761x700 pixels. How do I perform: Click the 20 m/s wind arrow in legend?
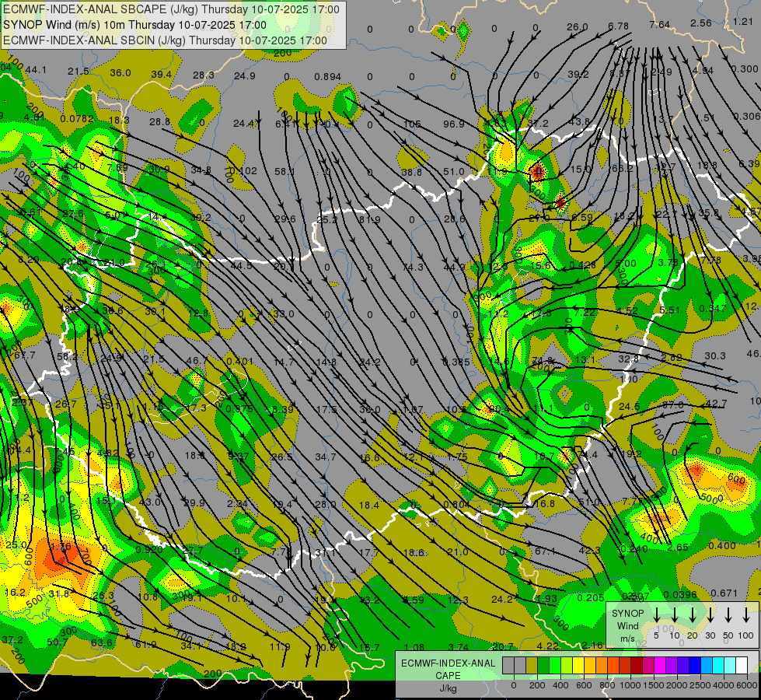coord(693,615)
